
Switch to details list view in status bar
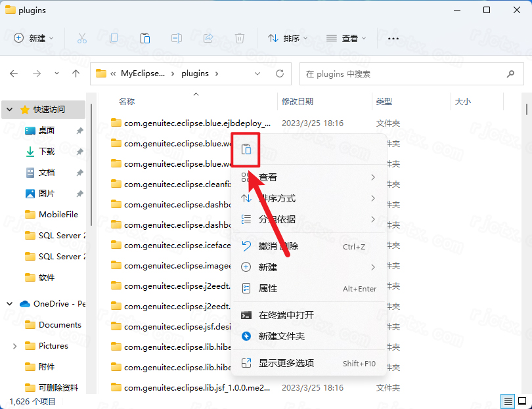click(x=508, y=400)
